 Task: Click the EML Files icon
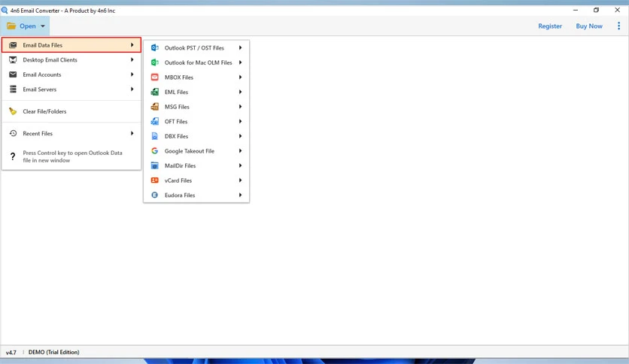(154, 92)
